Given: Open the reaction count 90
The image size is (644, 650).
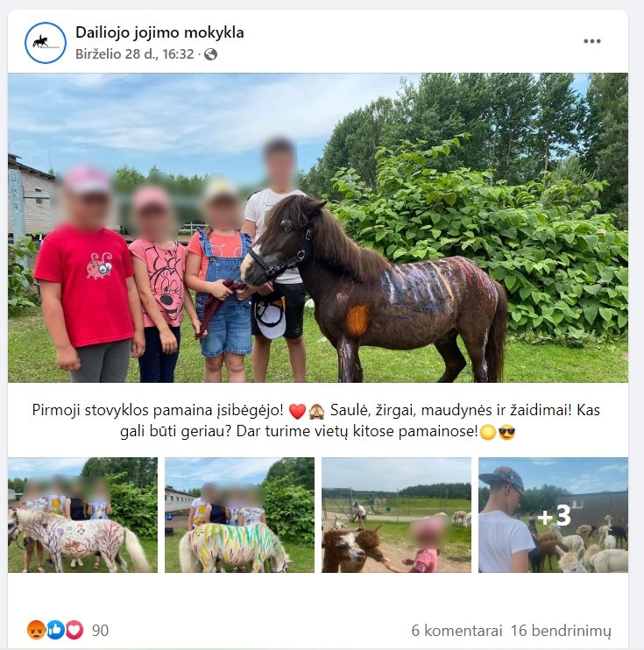Looking at the screenshot, I should (100, 631).
